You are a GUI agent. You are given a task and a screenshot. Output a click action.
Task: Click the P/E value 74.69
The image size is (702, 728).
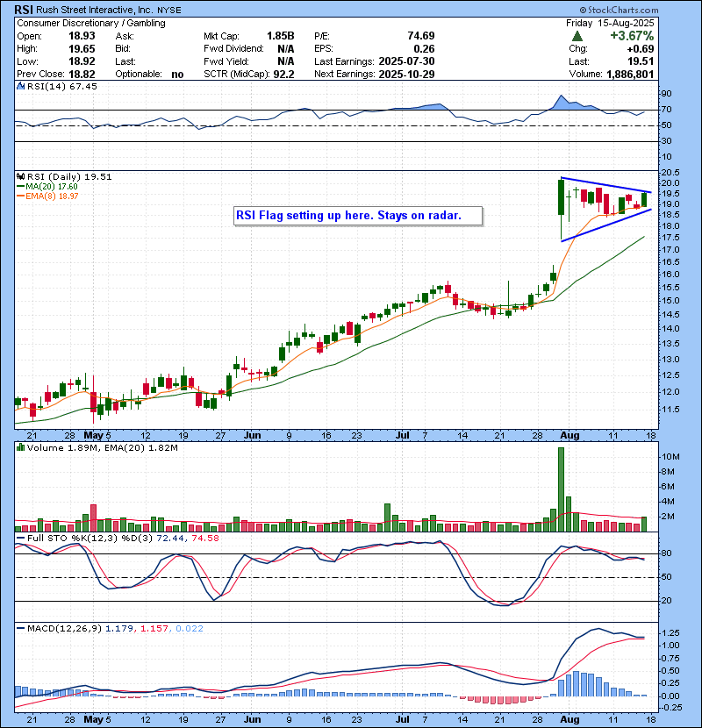click(421, 36)
